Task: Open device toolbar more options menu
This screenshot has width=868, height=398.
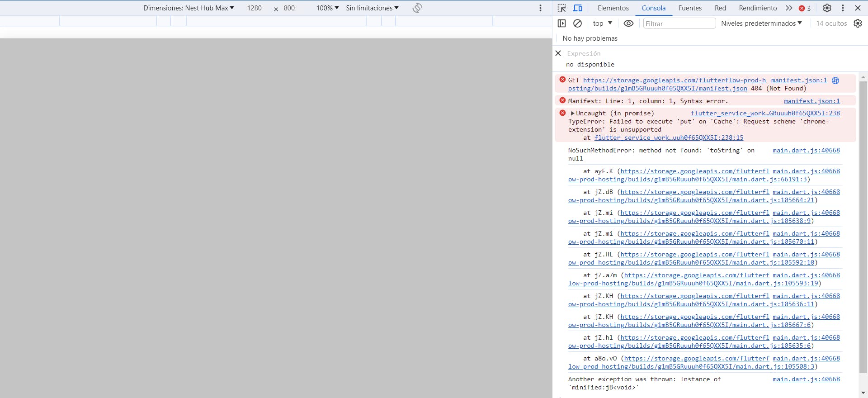Action: pyautogui.click(x=540, y=8)
